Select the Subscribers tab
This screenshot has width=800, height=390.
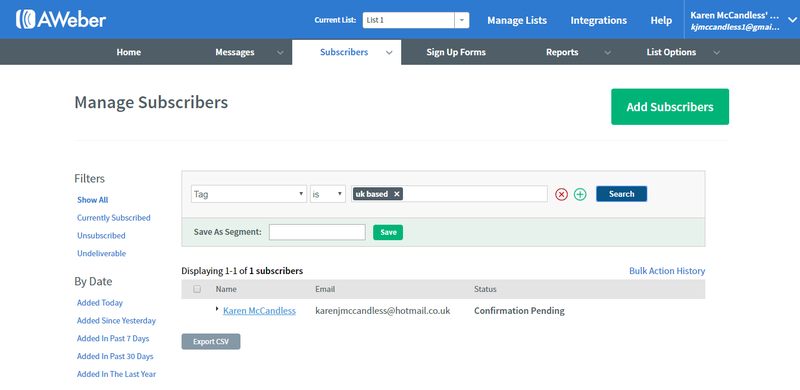click(344, 52)
